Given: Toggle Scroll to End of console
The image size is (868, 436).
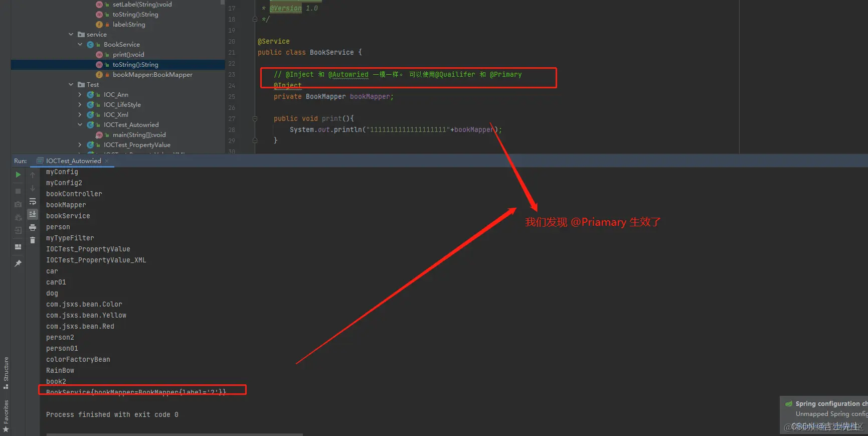Looking at the screenshot, I should tap(33, 214).
